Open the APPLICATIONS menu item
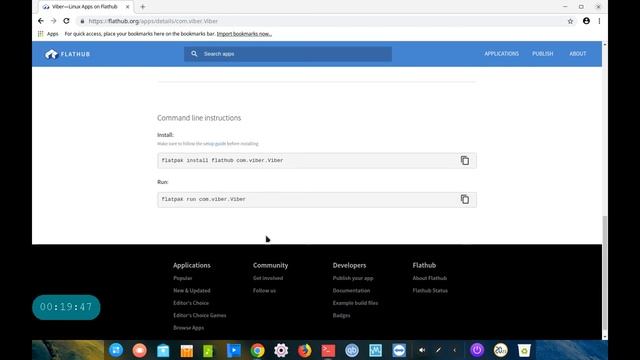The height and width of the screenshot is (360, 640). pyautogui.click(x=501, y=53)
